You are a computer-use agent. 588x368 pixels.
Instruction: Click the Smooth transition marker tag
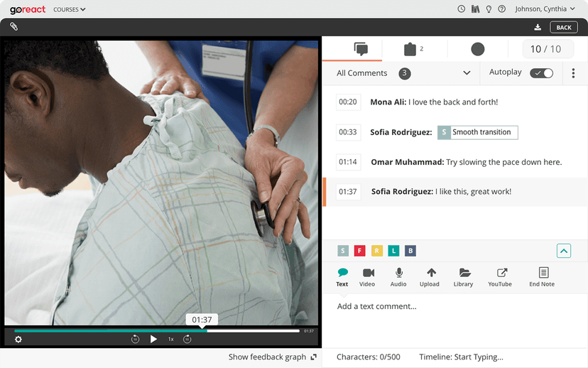click(x=478, y=132)
